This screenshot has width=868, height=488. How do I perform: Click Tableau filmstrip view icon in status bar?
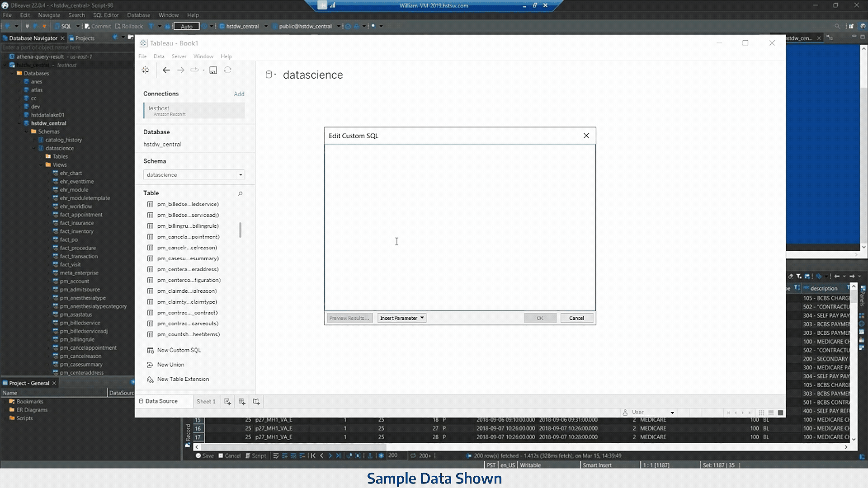771,413
